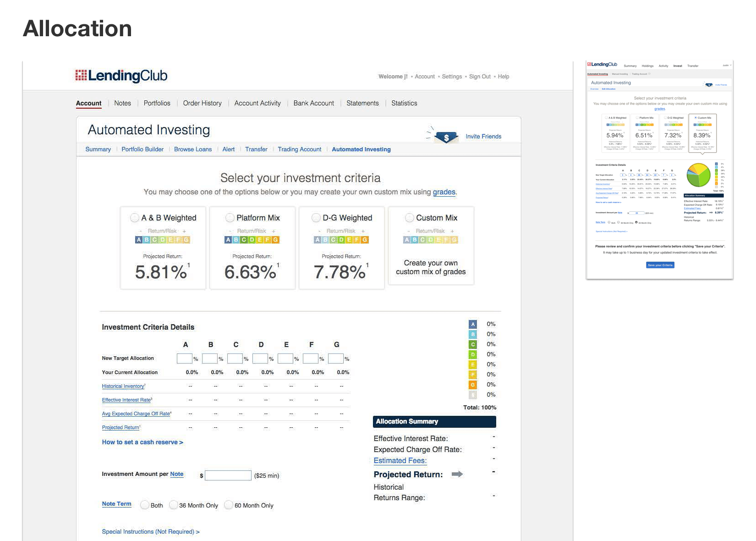Open the grades link
756x541 pixels.
[x=444, y=192]
